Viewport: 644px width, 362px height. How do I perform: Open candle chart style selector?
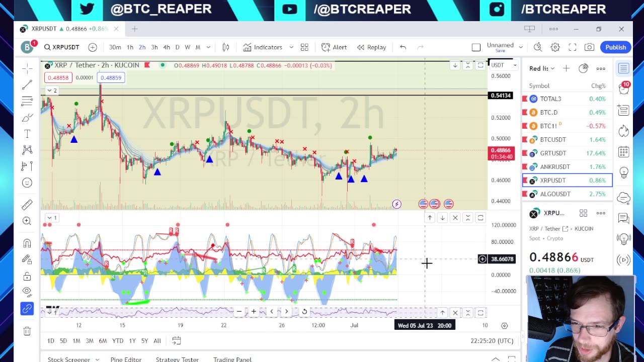226,47
